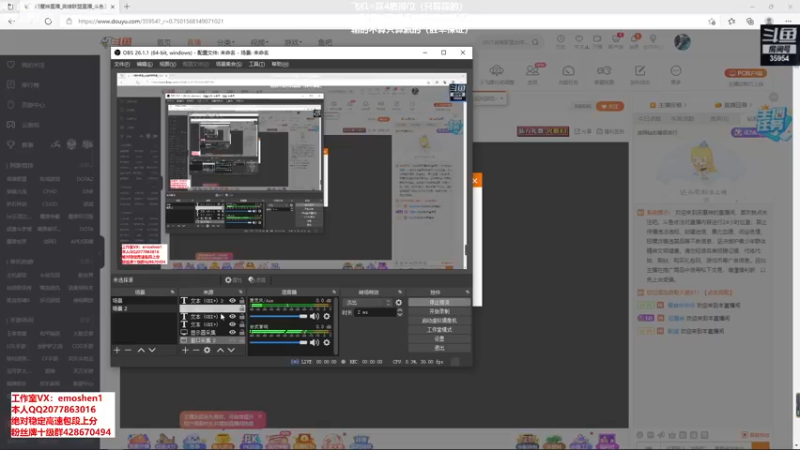This screenshot has height=450, width=800.
Task: Adjust first mixer channel volume slider
Action: [279, 316]
